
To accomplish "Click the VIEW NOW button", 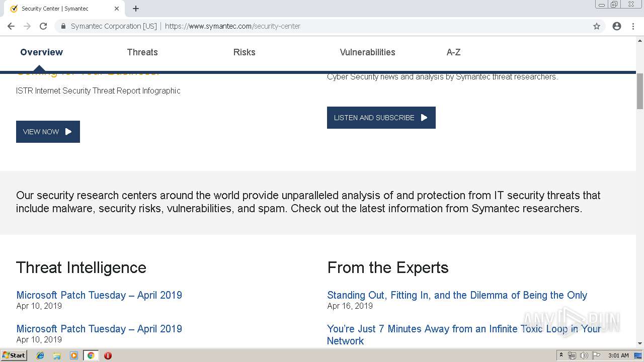I will click(48, 132).
